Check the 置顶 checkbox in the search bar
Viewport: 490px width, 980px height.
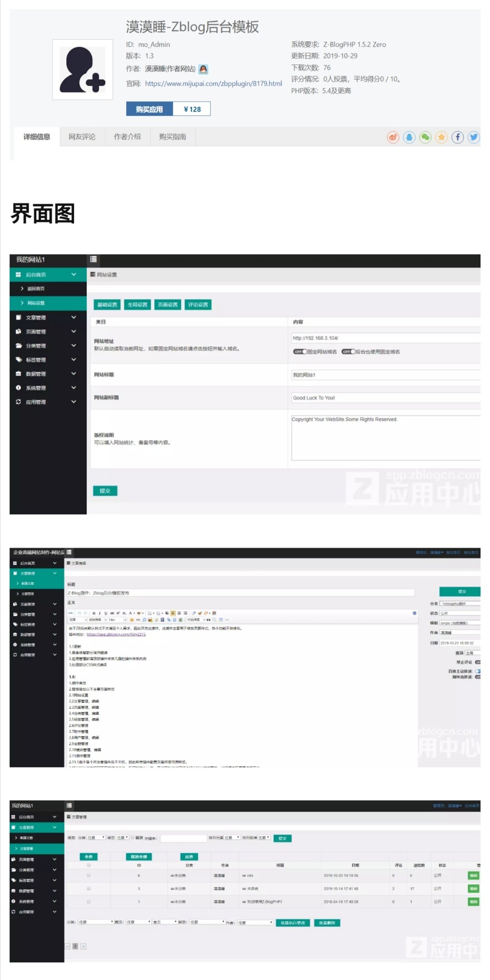(x=132, y=837)
